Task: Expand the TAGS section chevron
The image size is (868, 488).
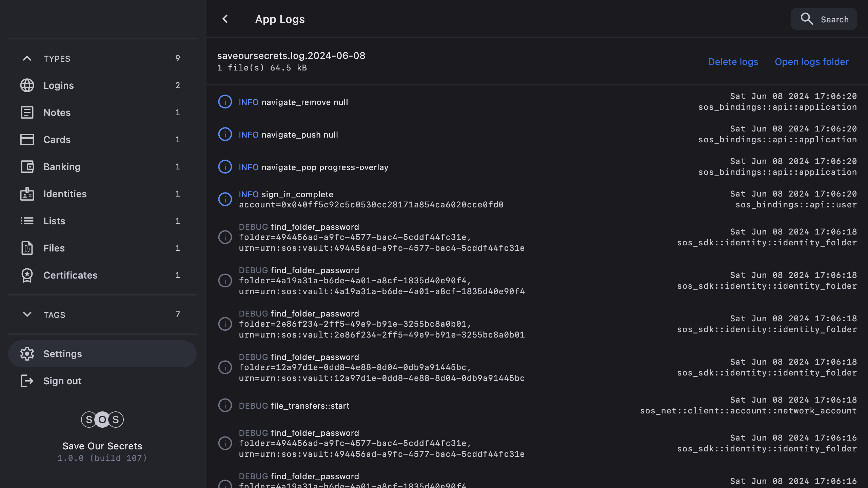Action: pos(27,314)
